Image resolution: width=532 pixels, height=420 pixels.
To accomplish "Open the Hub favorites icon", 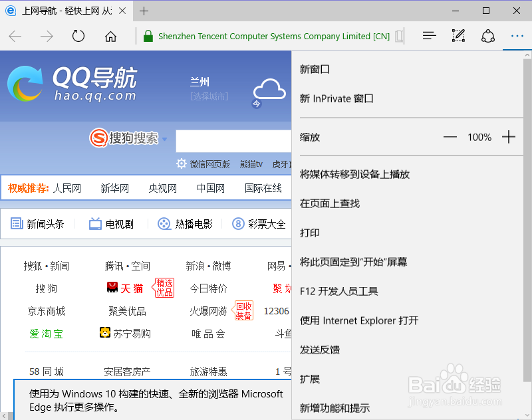I will pyautogui.click(x=429, y=36).
